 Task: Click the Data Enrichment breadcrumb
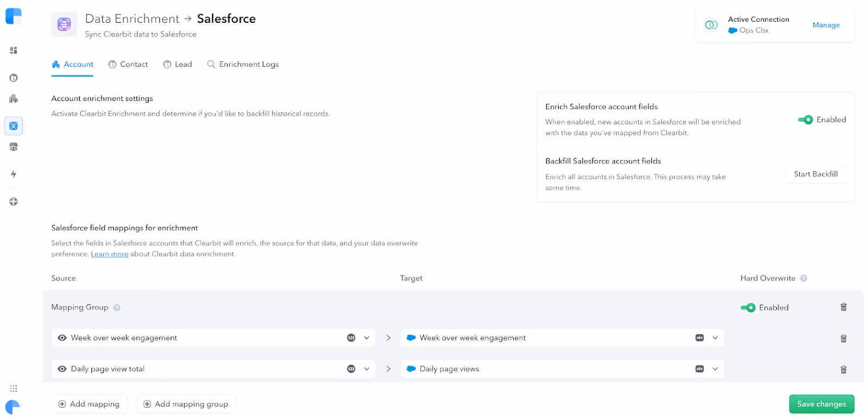click(x=132, y=19)
